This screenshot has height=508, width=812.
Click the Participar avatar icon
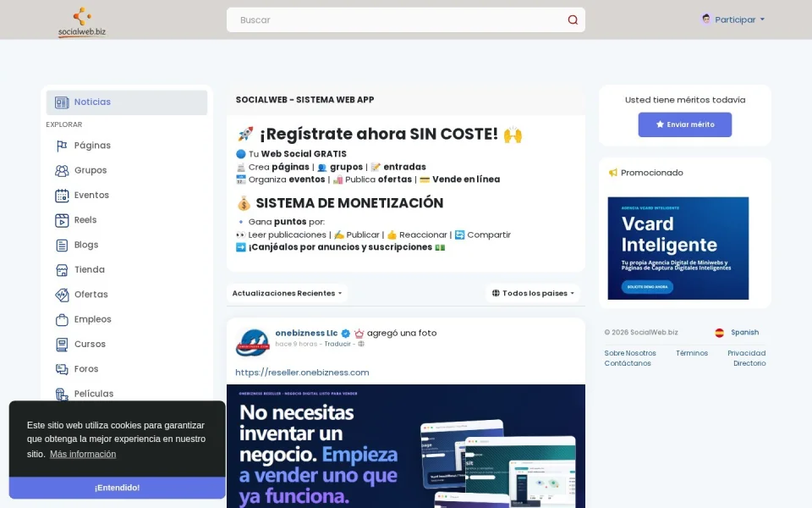tap(705, 19)
